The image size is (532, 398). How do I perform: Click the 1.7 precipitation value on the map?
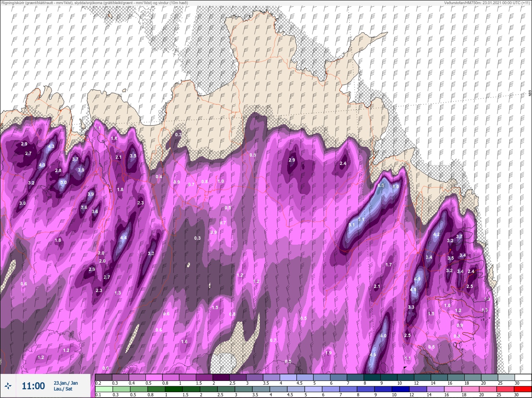click(389, 265)
